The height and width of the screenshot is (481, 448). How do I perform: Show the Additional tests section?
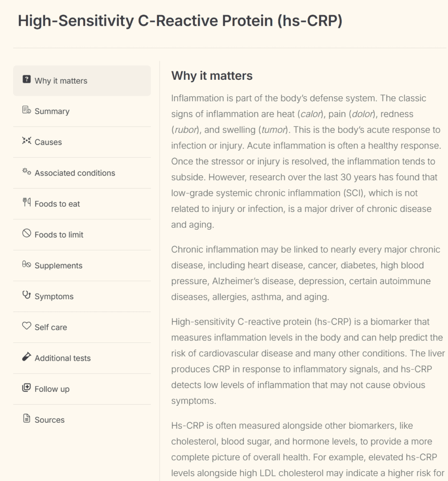62,358
